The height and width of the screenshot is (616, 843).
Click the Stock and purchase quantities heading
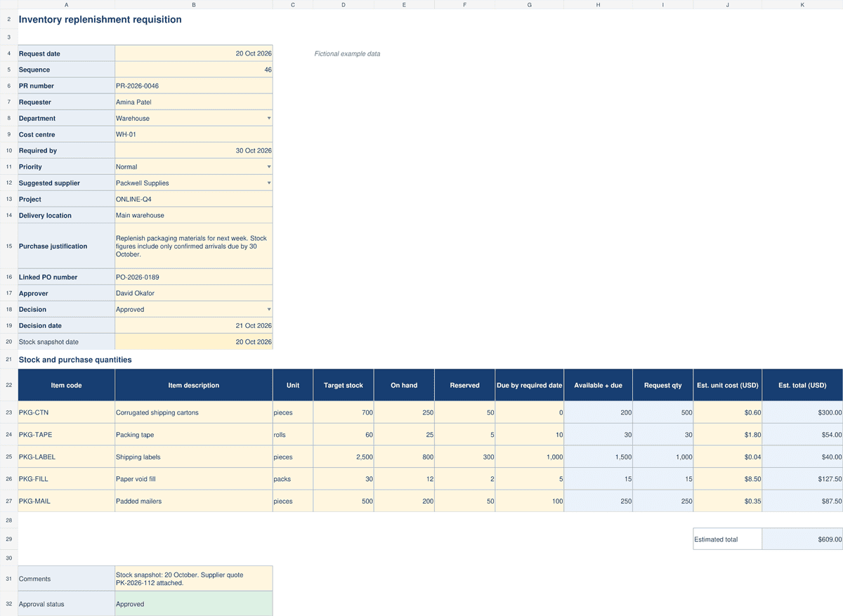[75, 360]
